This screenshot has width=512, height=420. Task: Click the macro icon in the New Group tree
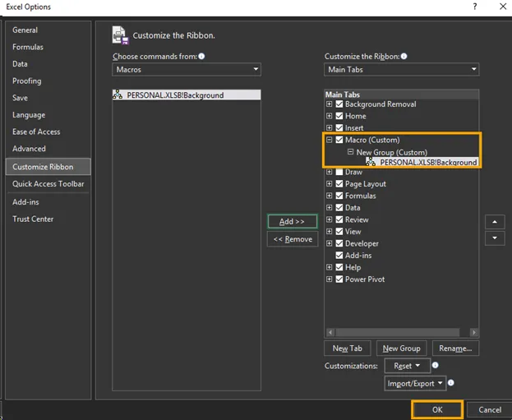point(371,162)
